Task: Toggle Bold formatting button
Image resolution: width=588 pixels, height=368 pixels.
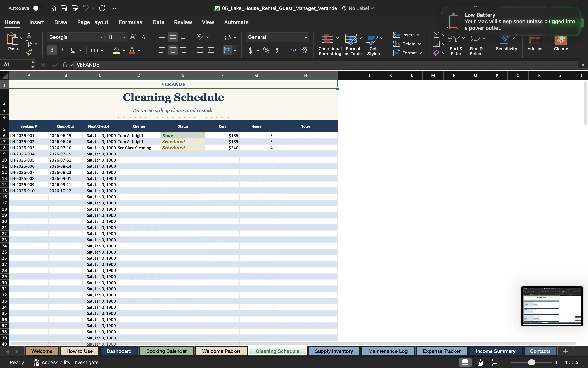Action: pyautogui.click(x=52, y=50)
